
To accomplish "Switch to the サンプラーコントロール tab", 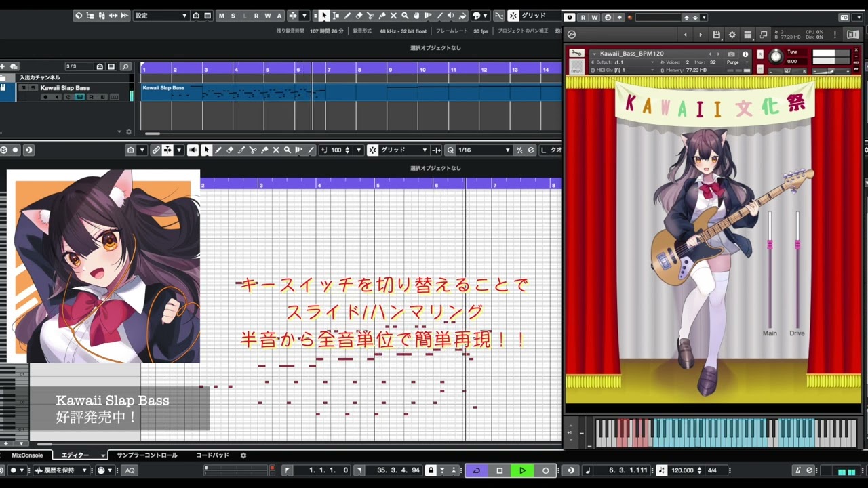I will click(147, 455).
